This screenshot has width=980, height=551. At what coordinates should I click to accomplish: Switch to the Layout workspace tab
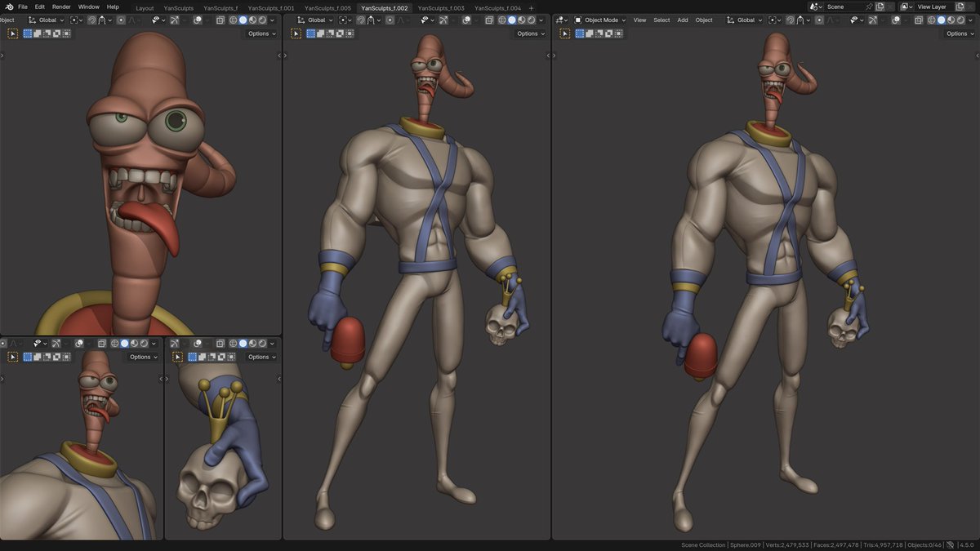[145, 7]
